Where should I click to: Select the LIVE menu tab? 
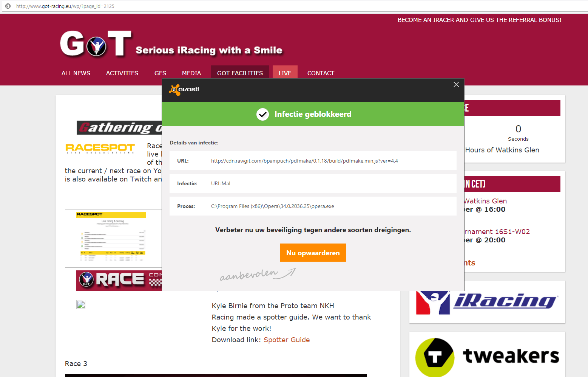pyautogui.click(x=285, y=72)
